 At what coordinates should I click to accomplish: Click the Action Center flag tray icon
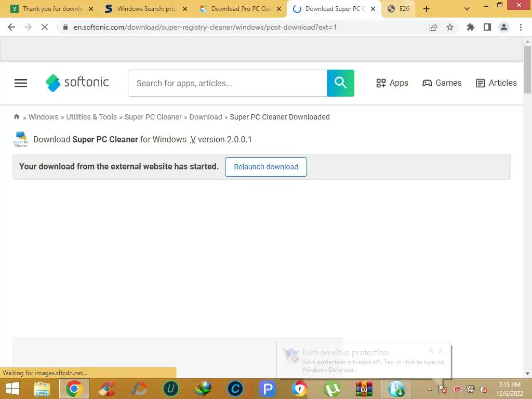pos(443,390)
